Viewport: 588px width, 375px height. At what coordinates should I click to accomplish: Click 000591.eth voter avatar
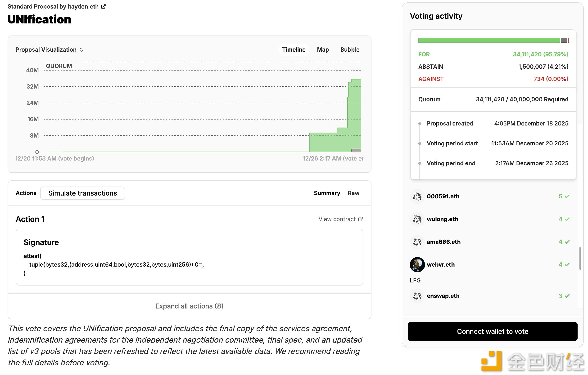tap(417, 196)
